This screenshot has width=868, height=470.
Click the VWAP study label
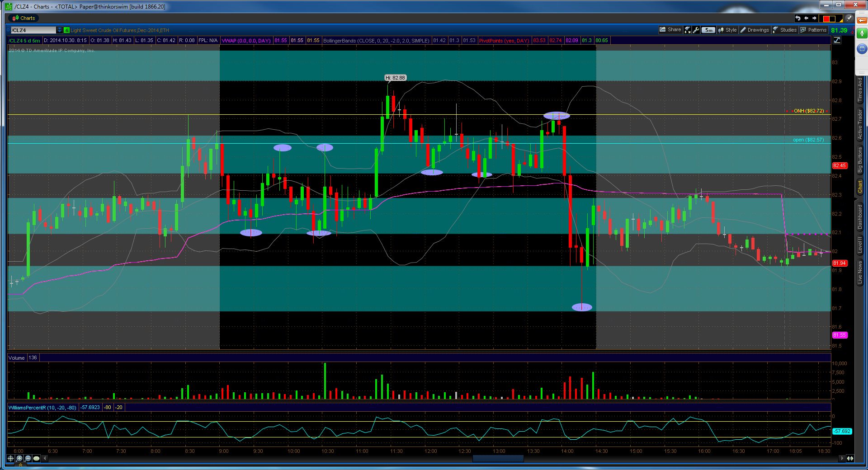tap(246, 41)
